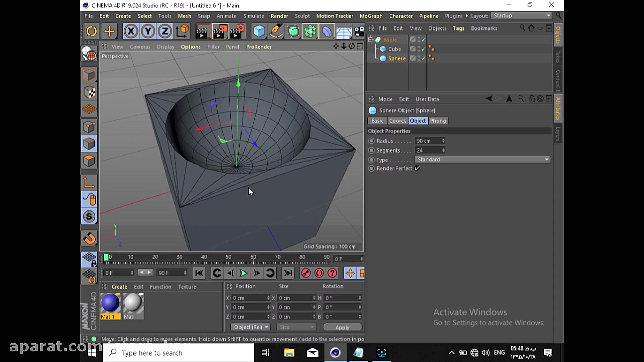Click the Play Forwards timeline button
The width and height of the screenshot is (644, 362).
coord(244,273)
